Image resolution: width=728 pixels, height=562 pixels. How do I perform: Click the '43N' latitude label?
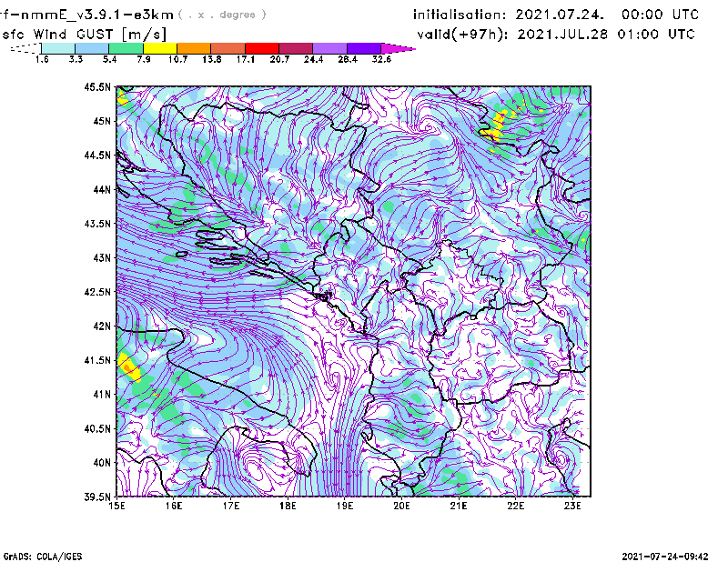(x=102, y=257)
